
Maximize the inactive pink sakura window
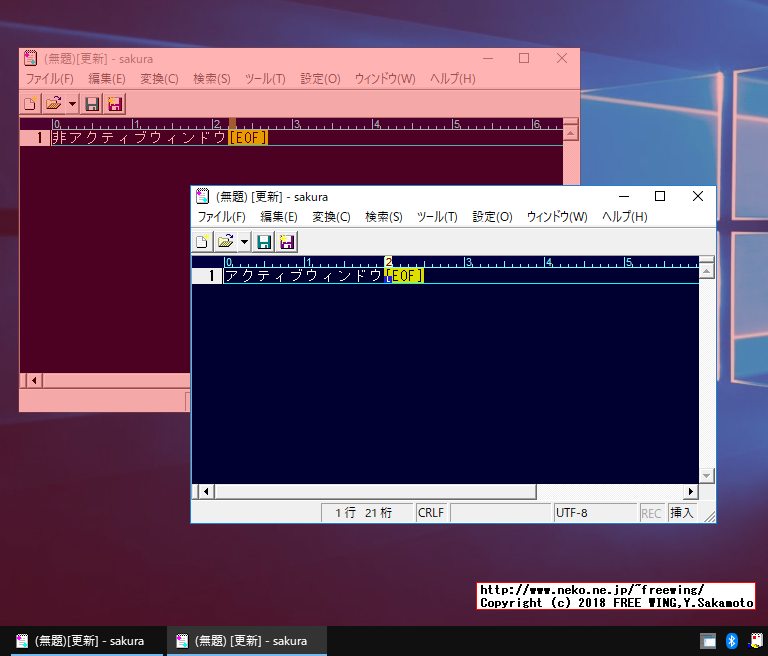point(524,58)
